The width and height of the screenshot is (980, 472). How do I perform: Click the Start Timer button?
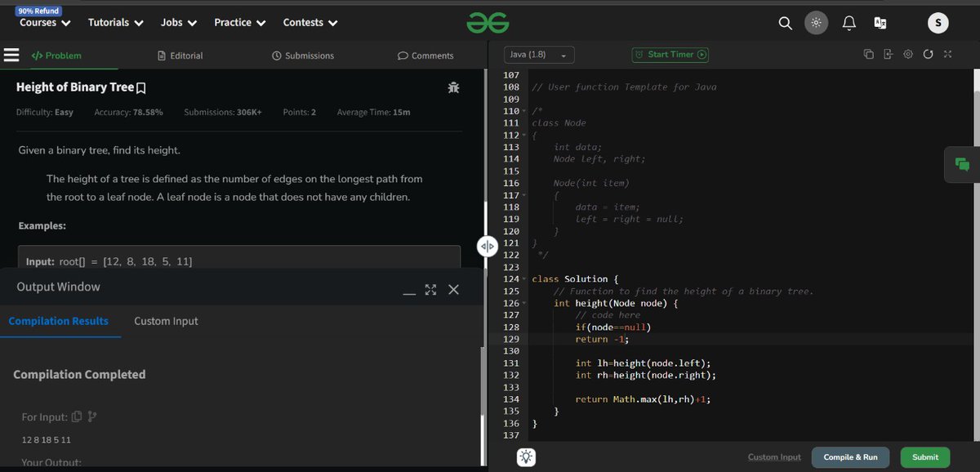[x=670, y=55]
